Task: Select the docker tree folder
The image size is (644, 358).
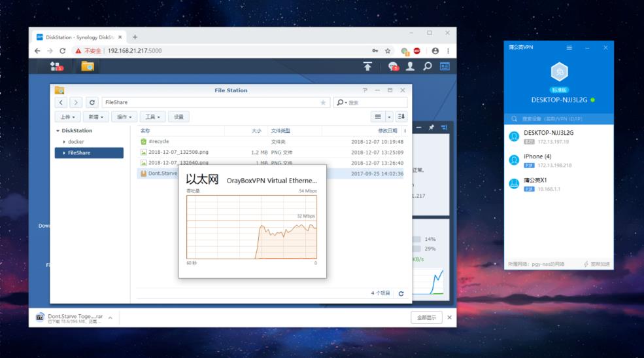Action: click(x=76, y=142)
